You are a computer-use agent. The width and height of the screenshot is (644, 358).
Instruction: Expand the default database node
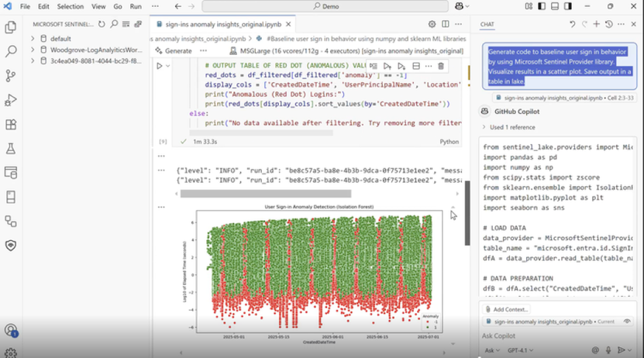pyautogui.click(x=33, y=39)
